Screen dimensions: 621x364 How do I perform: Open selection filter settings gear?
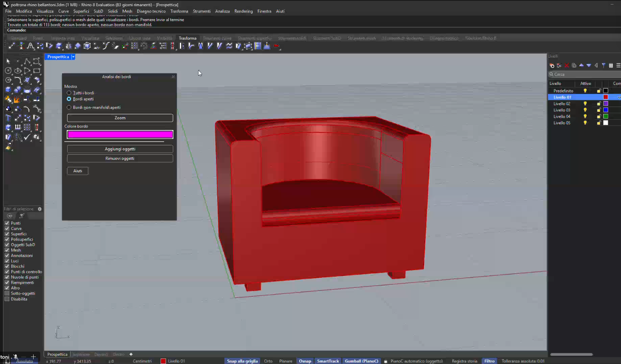point(40,209)
